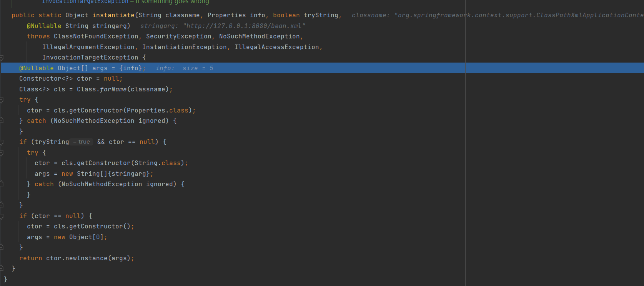This screenshot has height=286, width=644.
Task: Collapse the nested 'try {' block fold marker
Action: point(2,153)
